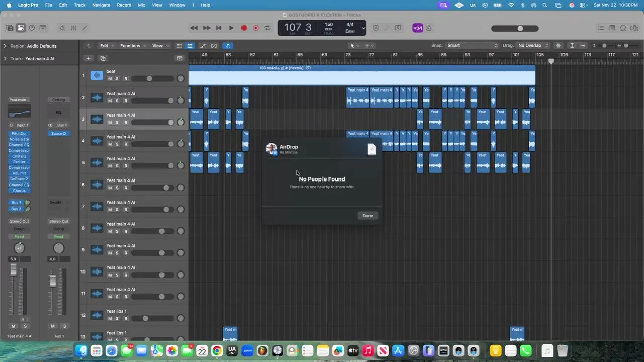The height and width of the screenshot is (362, 644).
Task: Click Done in the AirDrop dialog
Action: [368, 216]
